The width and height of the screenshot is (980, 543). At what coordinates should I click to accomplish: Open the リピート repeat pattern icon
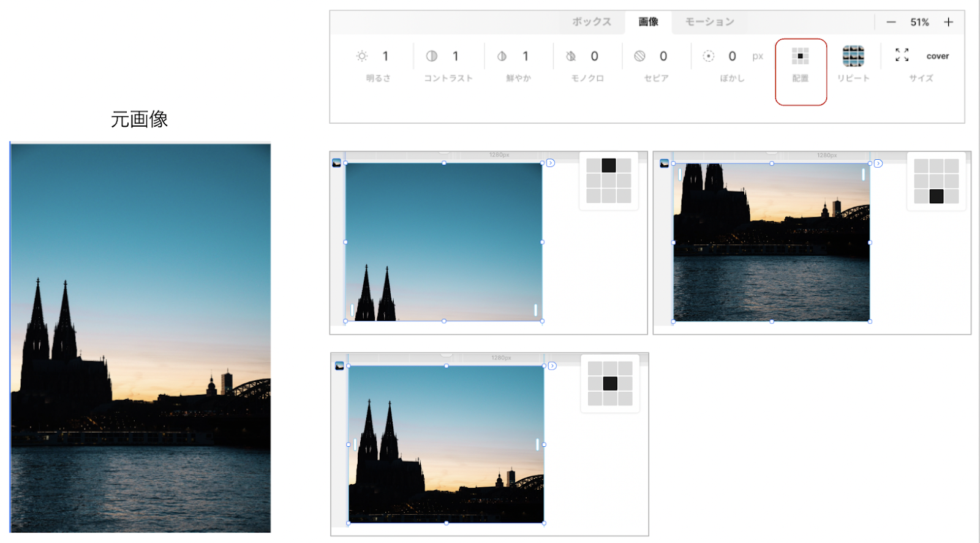(x=853, y=56)
